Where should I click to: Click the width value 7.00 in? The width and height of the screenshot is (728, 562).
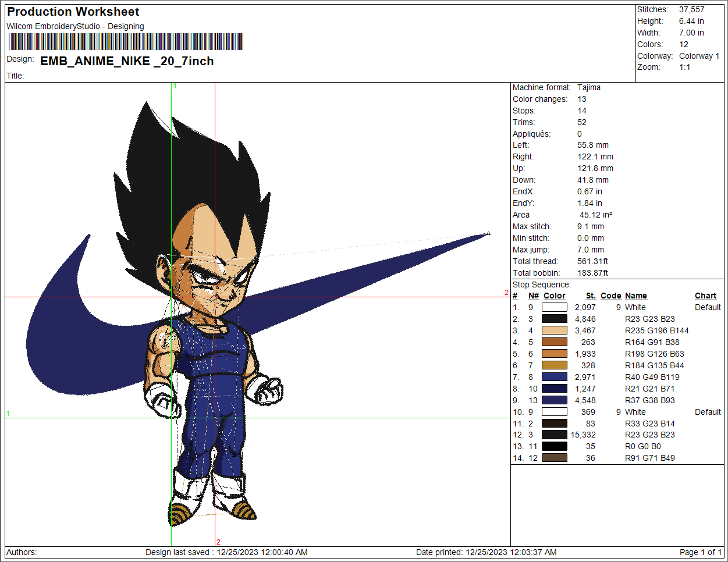point(691,33)
